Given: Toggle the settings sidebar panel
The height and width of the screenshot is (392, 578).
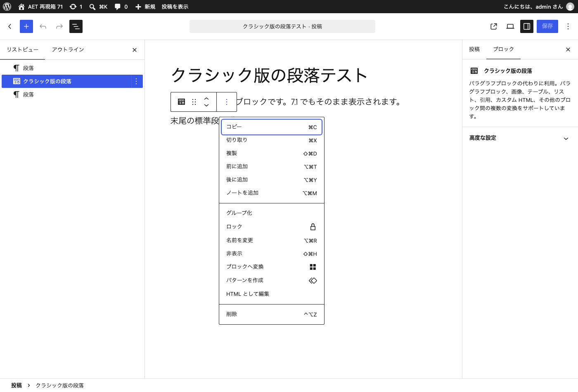Looking at the screenshot, I should click(x=527, y=26).
